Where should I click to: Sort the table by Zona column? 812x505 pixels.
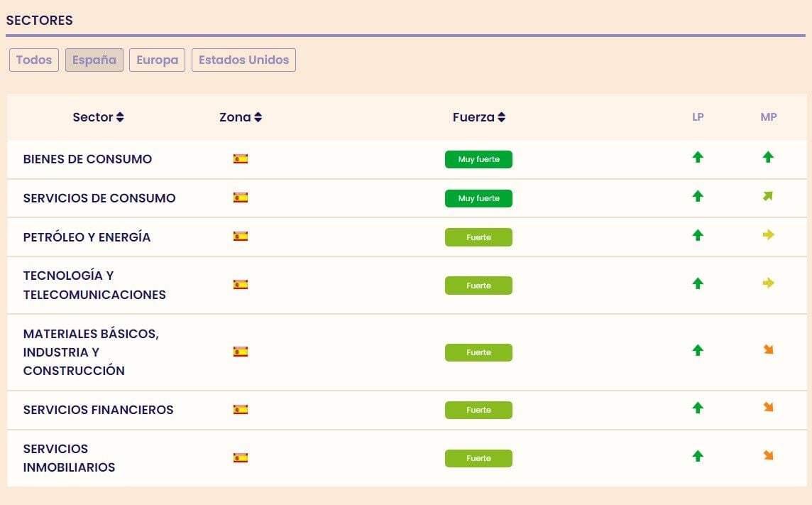[x=241, y=117]
